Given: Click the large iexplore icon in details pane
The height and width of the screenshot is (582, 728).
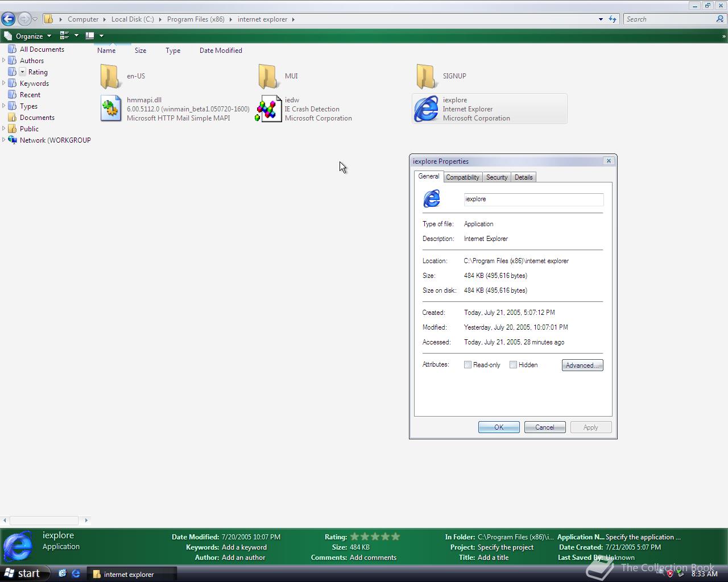Looking at the screenshot, I should (x=18, y=547).
